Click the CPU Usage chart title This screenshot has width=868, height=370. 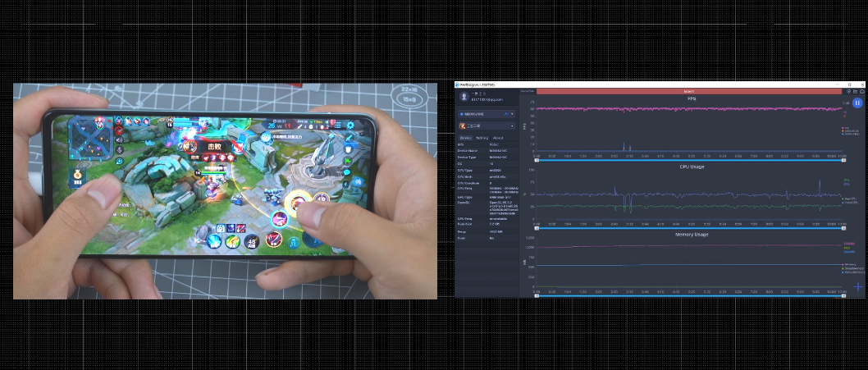point(692,167)
